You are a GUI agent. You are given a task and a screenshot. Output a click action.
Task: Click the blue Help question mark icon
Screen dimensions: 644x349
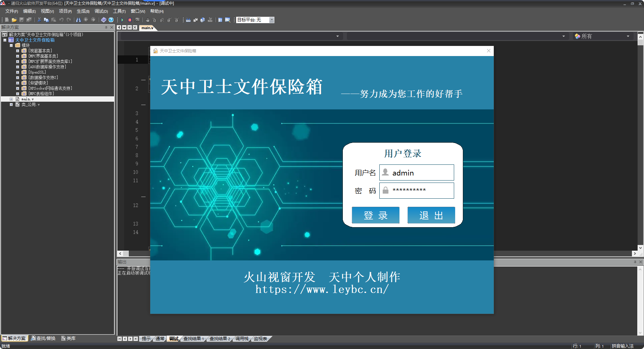point(111,20)
